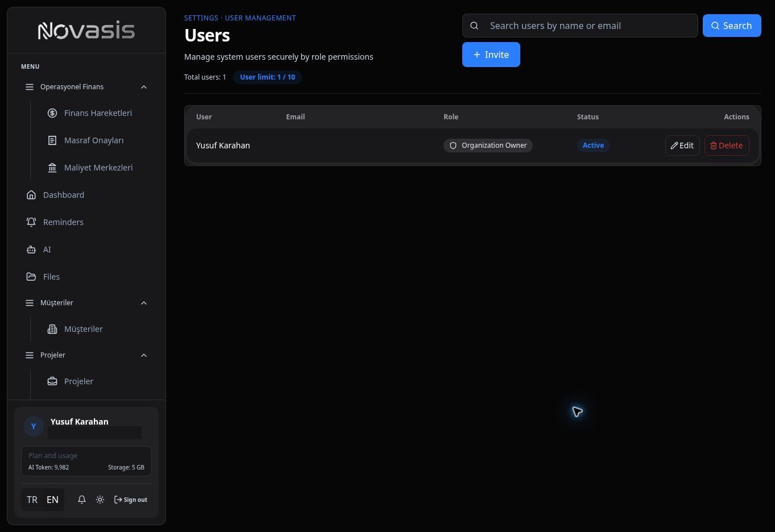Click the Projeler briefcase icon
This screenshot has height=532, width=775.
[x=52, y=381]
